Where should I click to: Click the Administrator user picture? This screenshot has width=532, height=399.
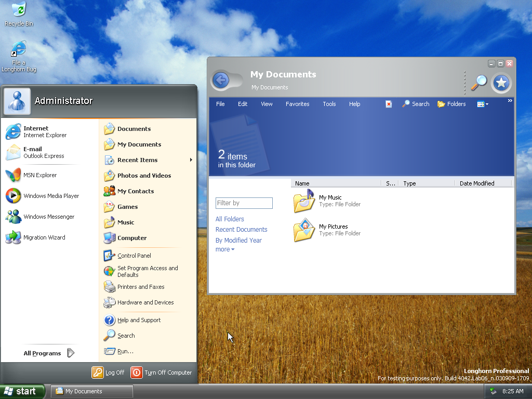17,101
